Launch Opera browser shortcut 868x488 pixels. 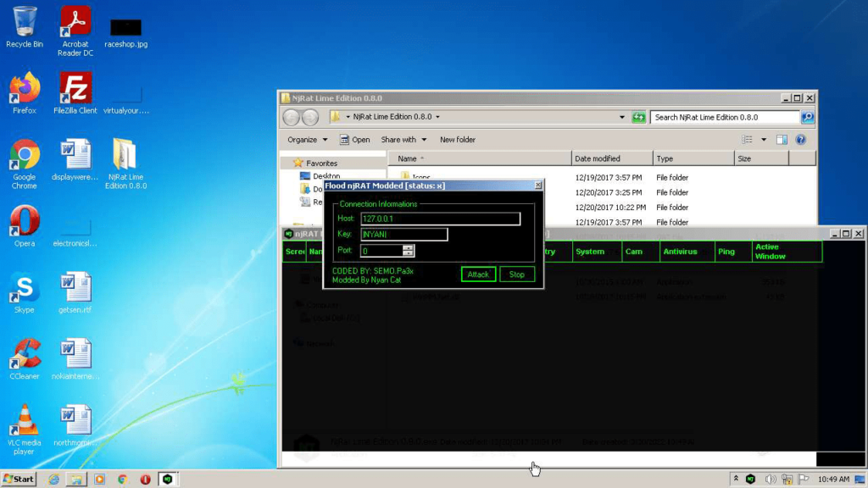click(x=25, y=225)
